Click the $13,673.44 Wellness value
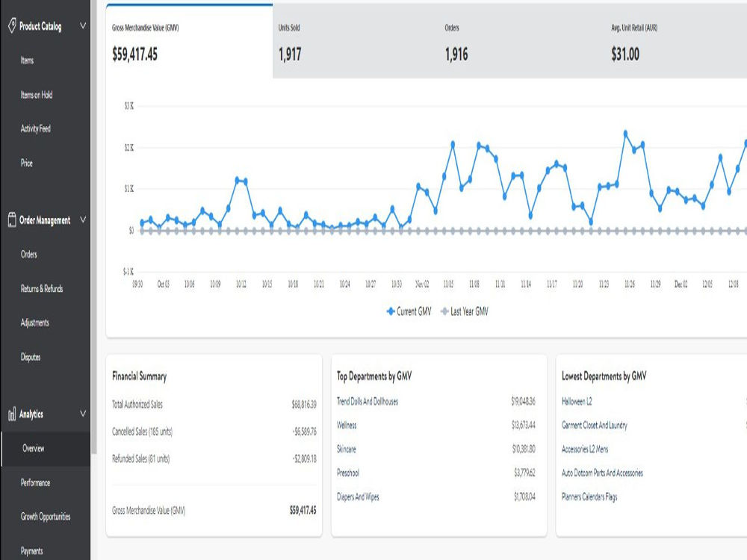The width and height of the screenshot is (747, 560). (523, 426)
